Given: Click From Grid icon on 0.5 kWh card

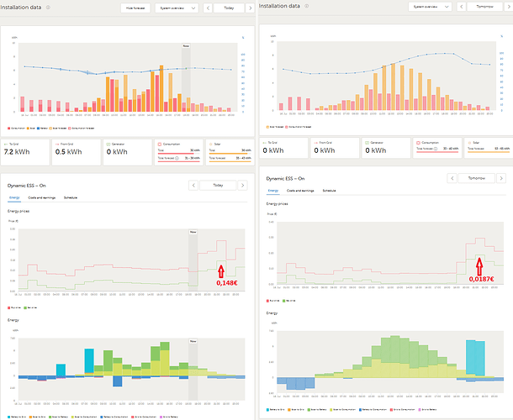Looking at the screenshot, I should click(x=57, y=144).
